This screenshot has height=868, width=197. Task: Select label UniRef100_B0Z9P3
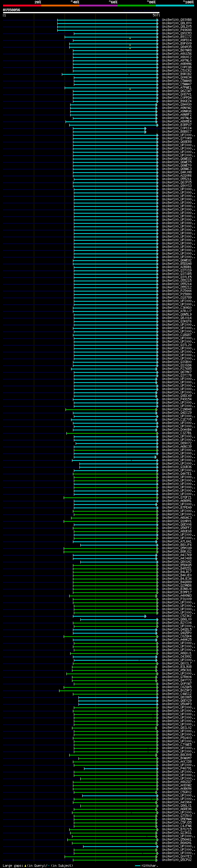pyautogui.click(x=177, y=690)
